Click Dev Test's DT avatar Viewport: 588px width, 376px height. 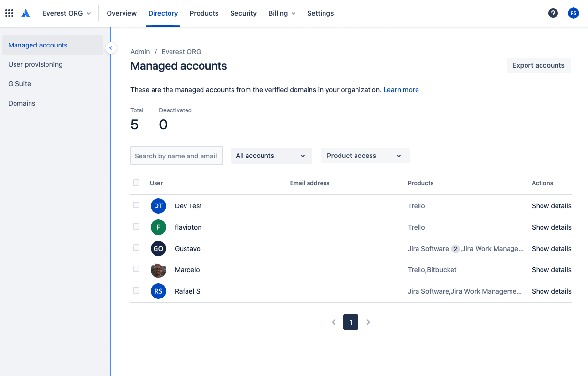158,206
